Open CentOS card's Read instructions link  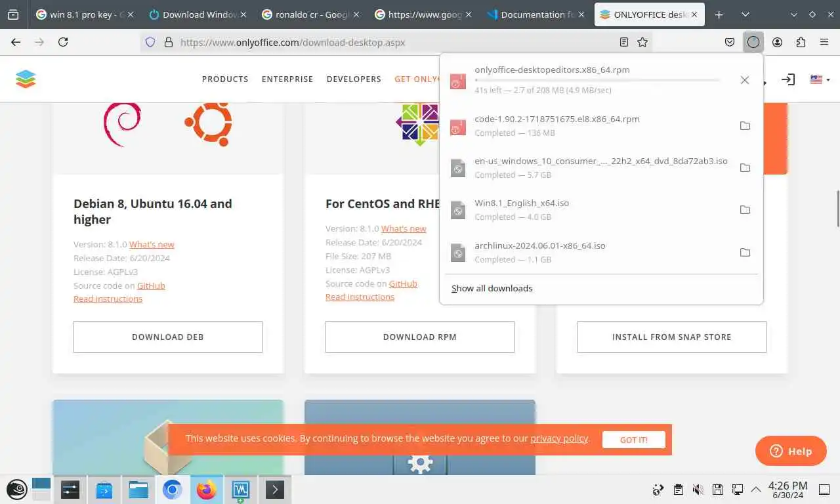(x=360, y=297)
